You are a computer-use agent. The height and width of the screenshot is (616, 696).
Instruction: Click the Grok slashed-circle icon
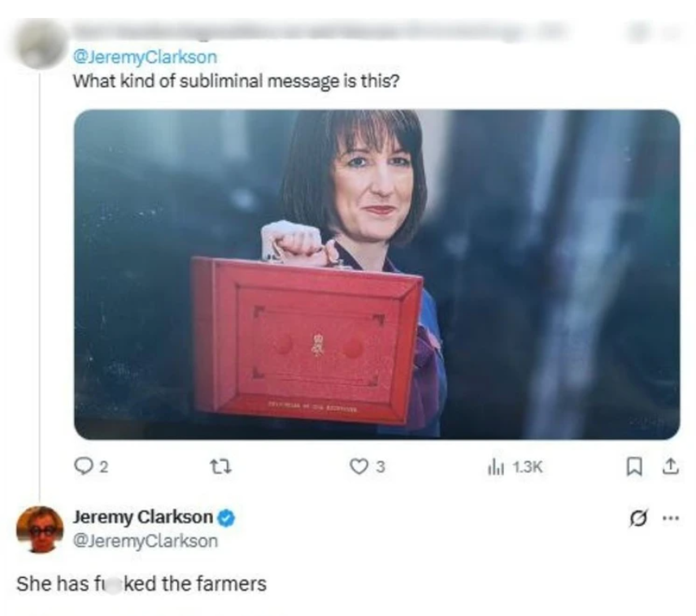[637, 518]
